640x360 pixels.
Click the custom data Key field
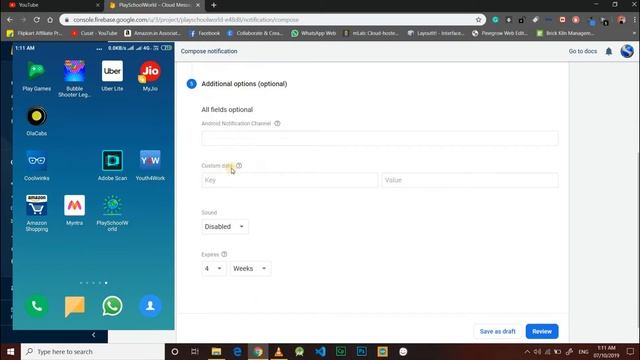(289, 180)
